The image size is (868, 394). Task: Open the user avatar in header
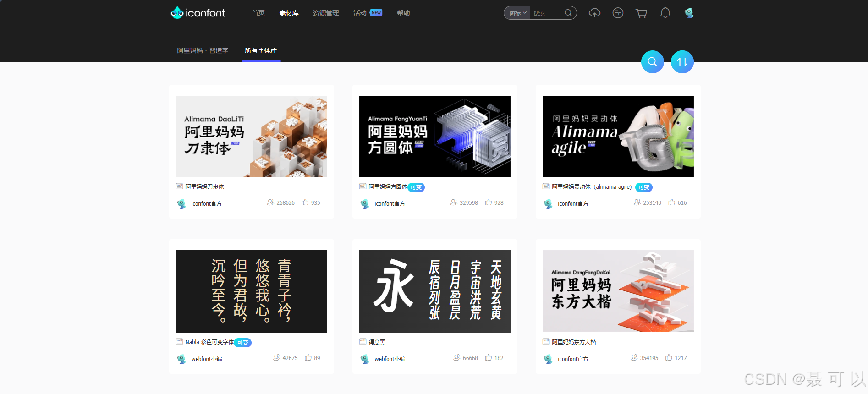(689, 13)
